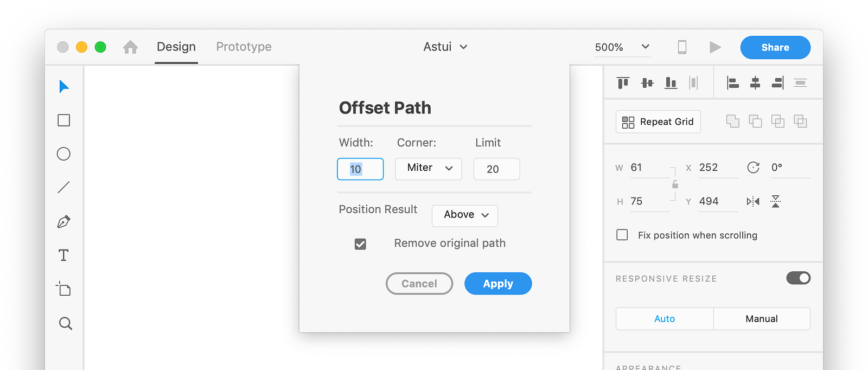Click the flip horizontally icon
Viewport: 868px width, 370px height.
(753, 201)
